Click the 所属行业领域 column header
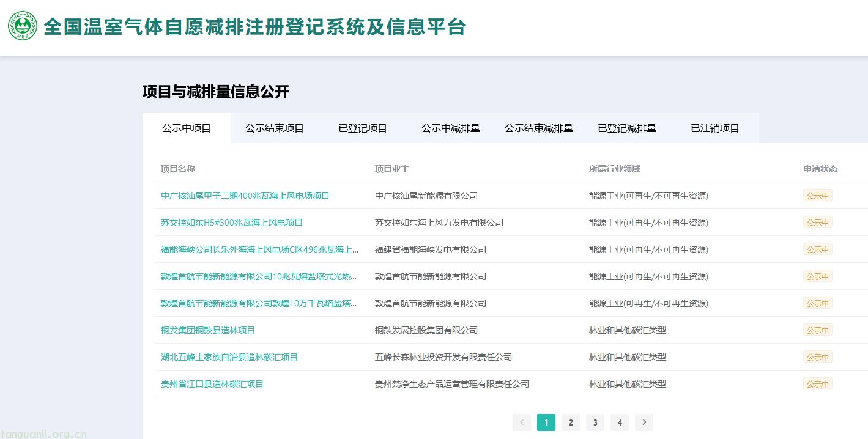 tap(615, 169)
